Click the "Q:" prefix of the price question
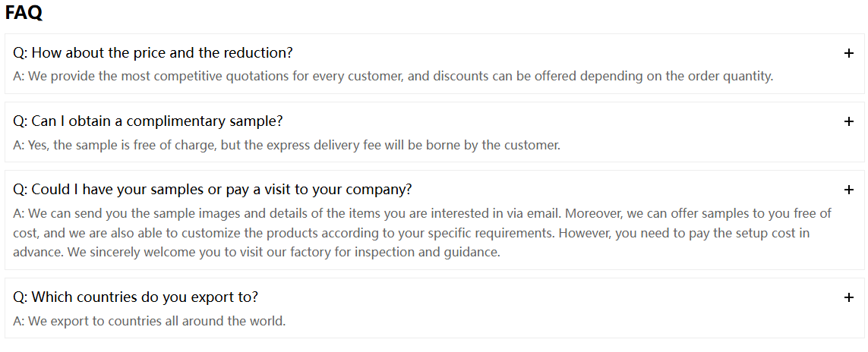Image resolution: width=868 pixels, height=352 pixels. click(x=21, y=53)
